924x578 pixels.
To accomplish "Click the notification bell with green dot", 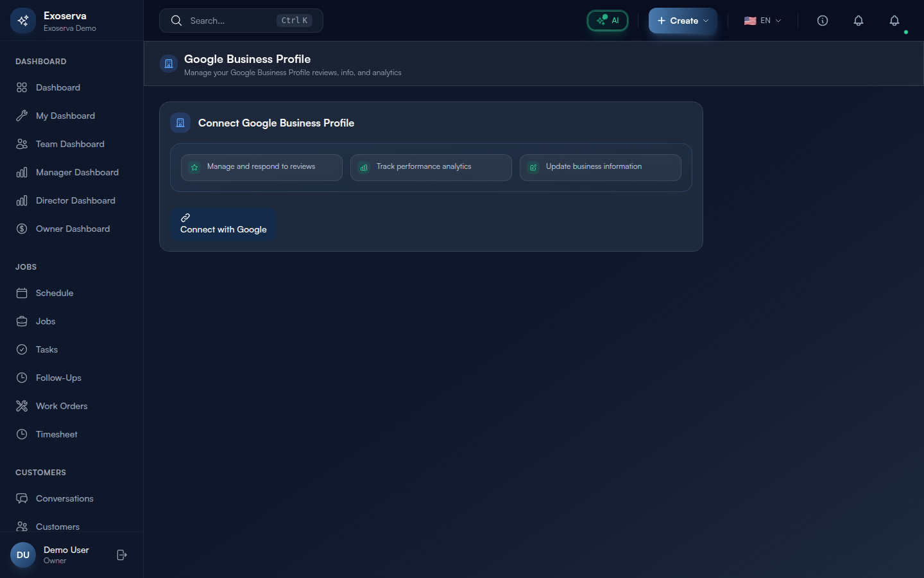I will click(x=894, y=21).
